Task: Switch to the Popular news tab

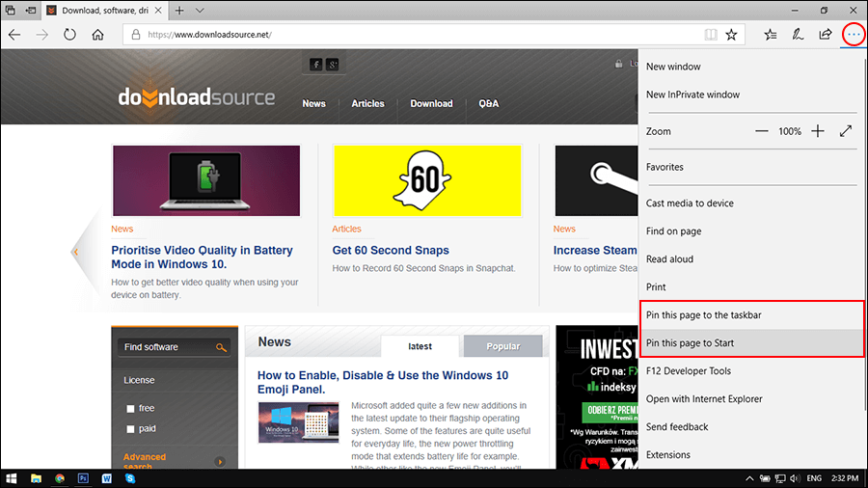Action: coord(502,346)
